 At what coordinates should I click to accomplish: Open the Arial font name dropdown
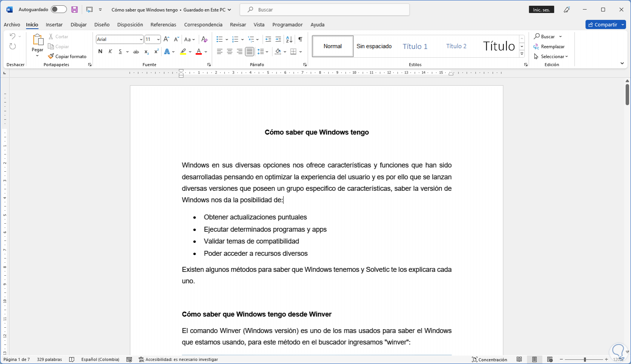pyautogui.click(x=141, y=39)
